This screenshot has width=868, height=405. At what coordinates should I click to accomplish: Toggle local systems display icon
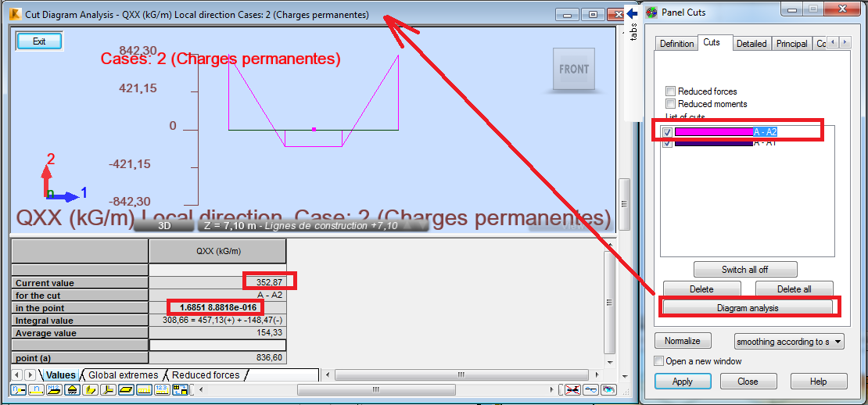109,389
